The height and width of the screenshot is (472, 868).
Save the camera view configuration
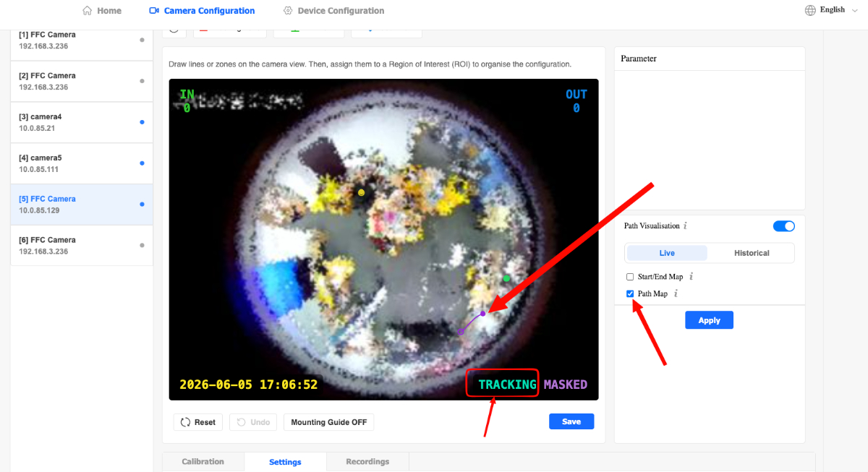coord(571,421)
